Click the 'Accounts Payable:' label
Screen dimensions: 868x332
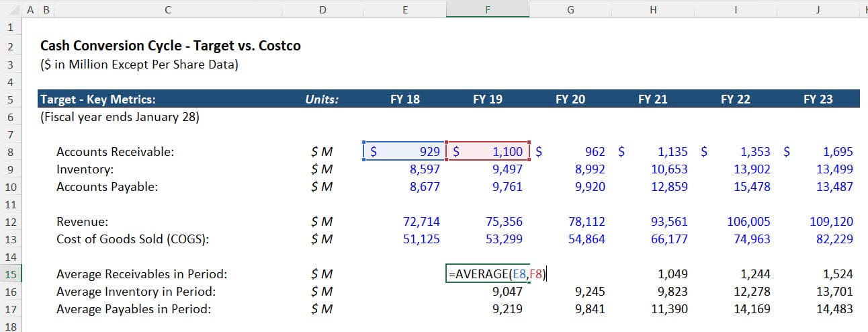coord(107,187)
